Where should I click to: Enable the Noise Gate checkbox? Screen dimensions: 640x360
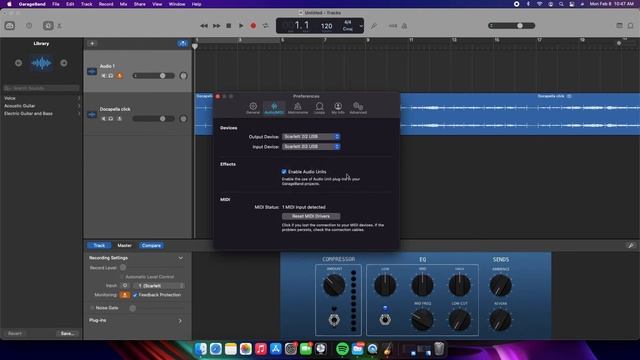point(92,308)
